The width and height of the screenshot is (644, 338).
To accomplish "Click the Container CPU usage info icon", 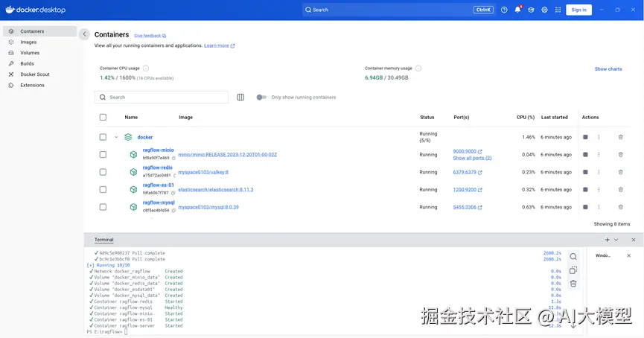I will [x=146, y=68].
